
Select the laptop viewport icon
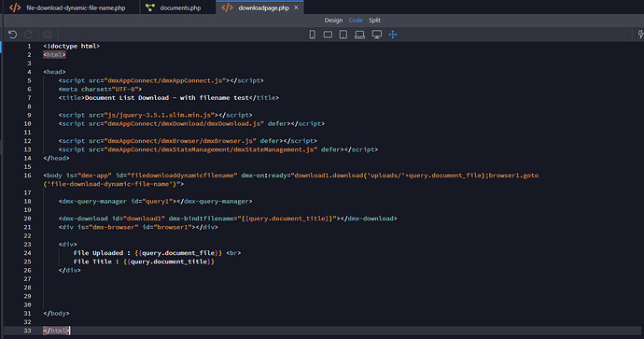tap(359, 35)
